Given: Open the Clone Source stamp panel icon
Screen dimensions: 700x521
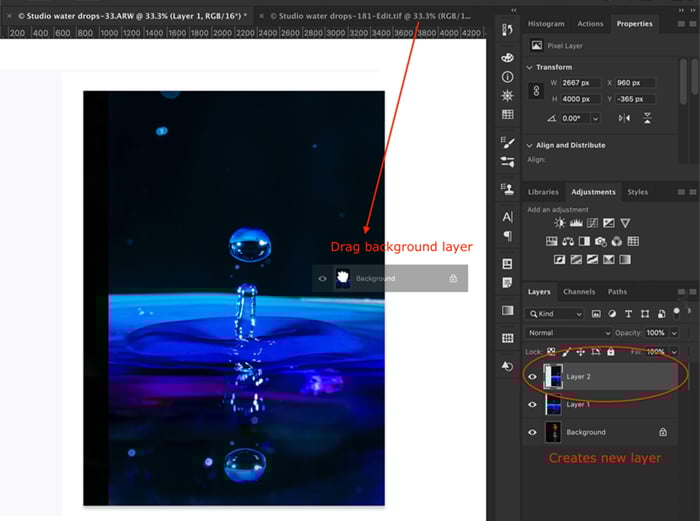Looking at the screenshot, I should (507, 189).
